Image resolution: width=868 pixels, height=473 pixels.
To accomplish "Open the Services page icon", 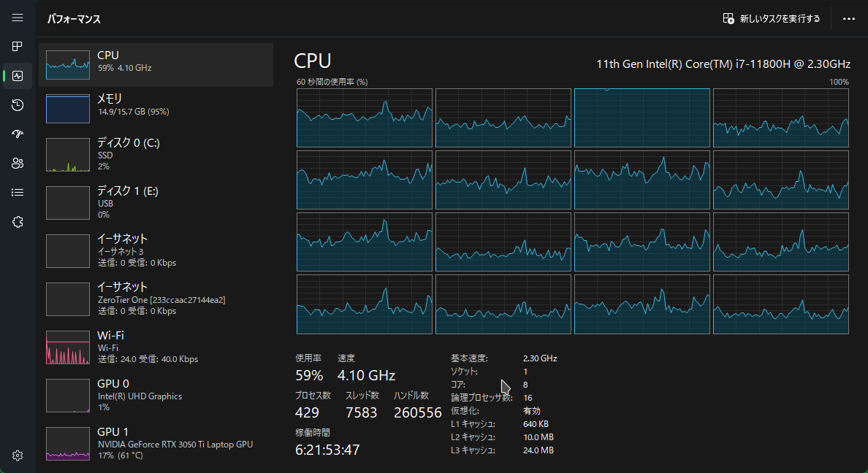I will coord(18,222).
